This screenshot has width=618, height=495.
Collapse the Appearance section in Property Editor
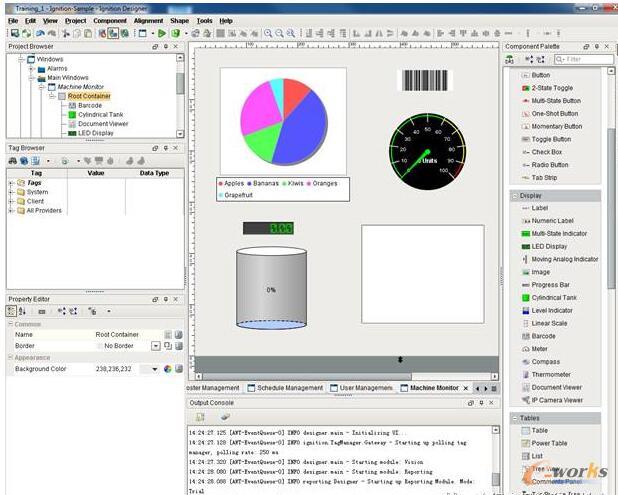tap(10, 357)
